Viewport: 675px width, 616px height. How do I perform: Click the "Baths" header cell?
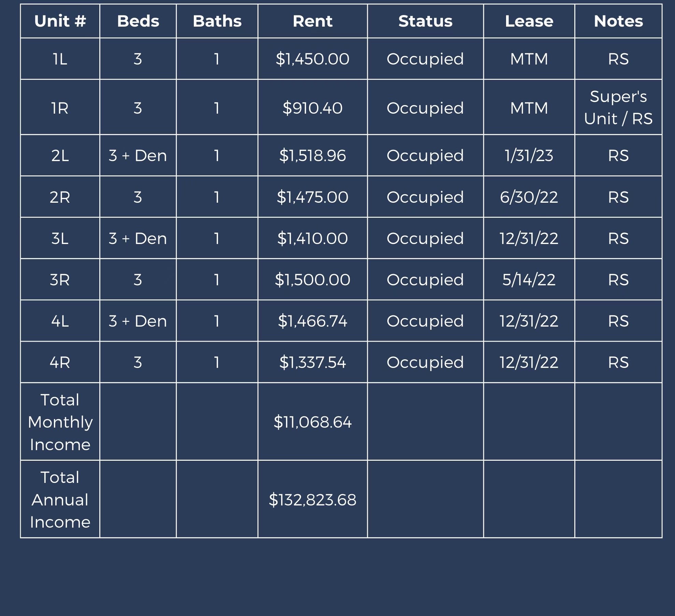click(x=217, y=21)
